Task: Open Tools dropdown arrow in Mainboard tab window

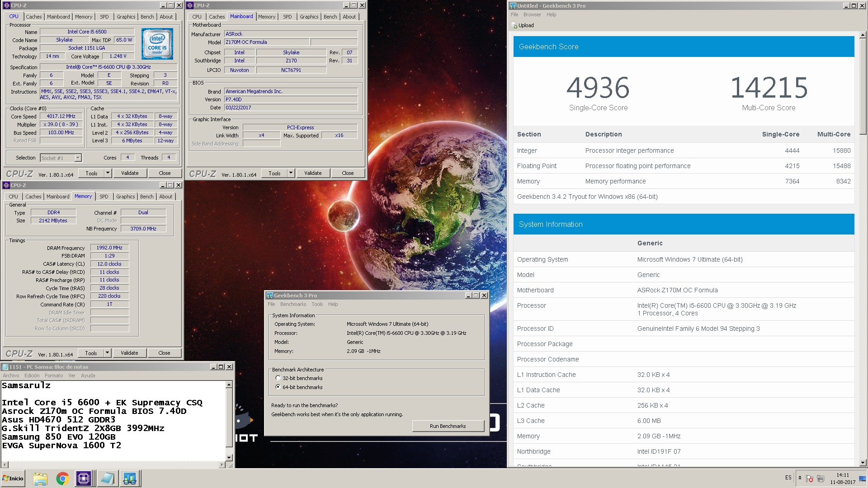Action: click(291, 173)
